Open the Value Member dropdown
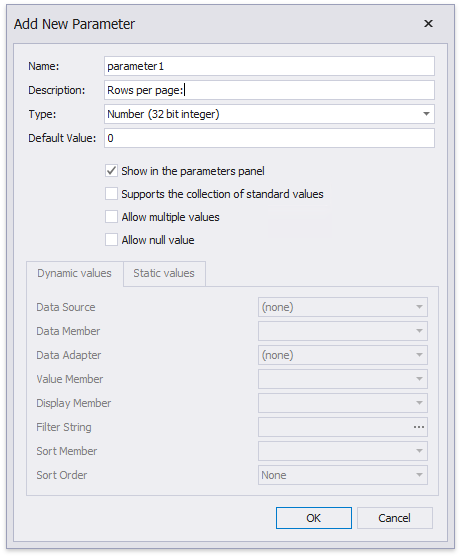Image resolution: width=461 pixels, height=557 pixels. click(343, 379)
